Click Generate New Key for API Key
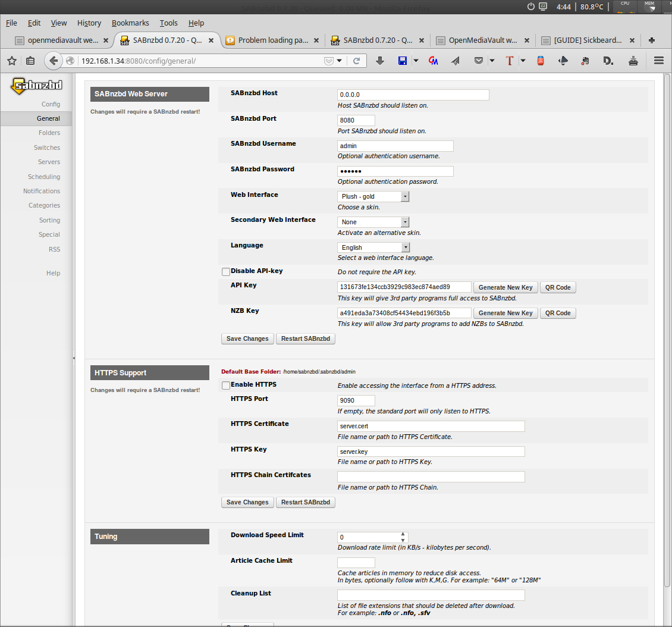672x627 pixels. point(505,287)
